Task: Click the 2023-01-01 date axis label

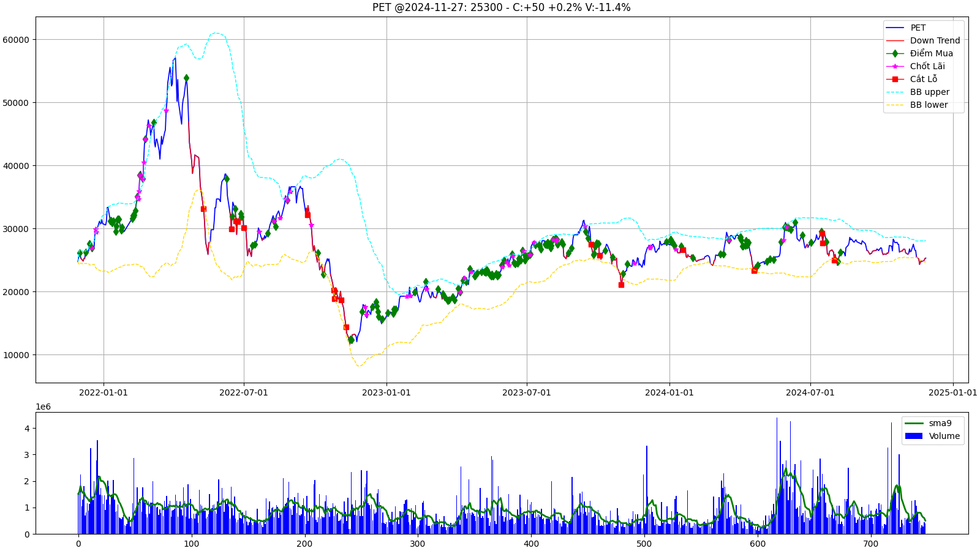Action: click(386, 392)
